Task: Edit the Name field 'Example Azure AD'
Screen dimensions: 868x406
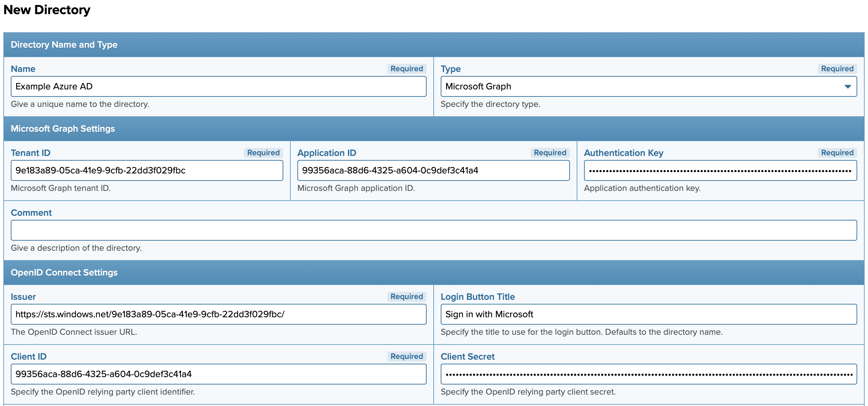Action: [x=218, y=86]
